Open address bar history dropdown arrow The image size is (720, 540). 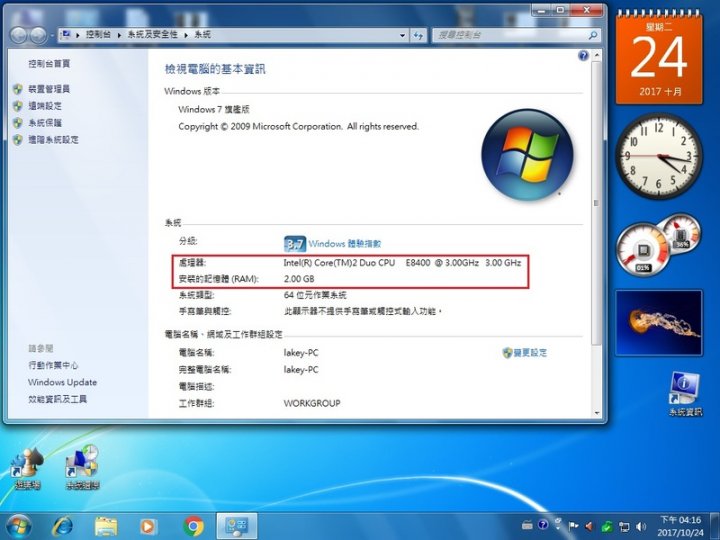pyautogui.click(x=402, y=35)
